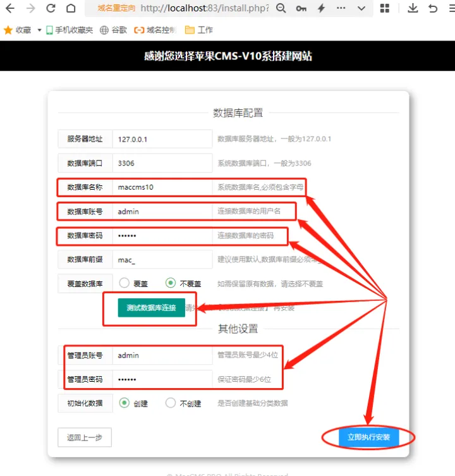Click the 立即执行安装 button
This screenshot has width=455, height=476.
(369, 437)
